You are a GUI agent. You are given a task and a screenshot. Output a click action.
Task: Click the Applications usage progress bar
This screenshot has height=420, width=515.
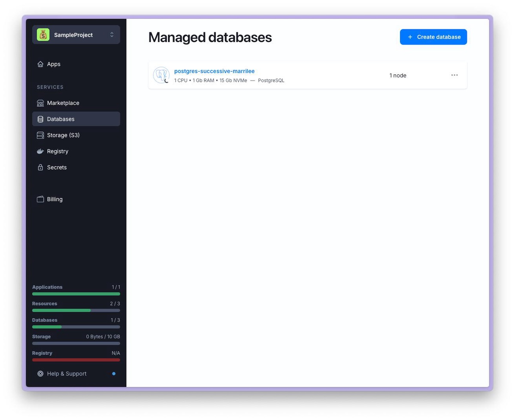click(x=76, y=294)
